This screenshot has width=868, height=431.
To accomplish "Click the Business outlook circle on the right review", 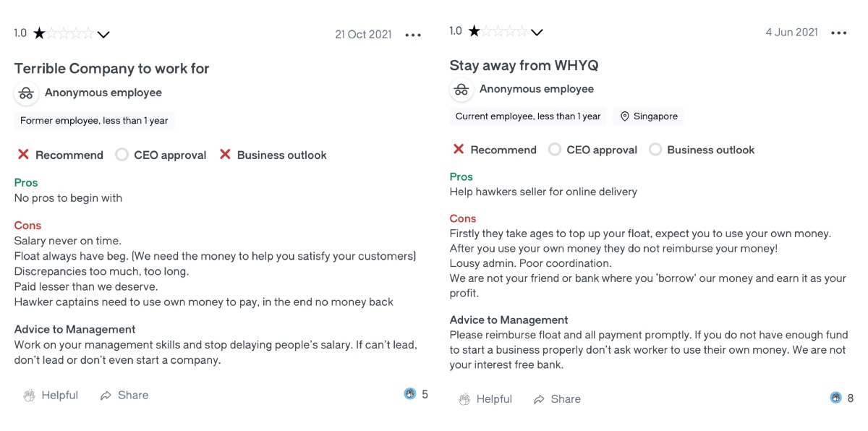I will click(655, 150).
